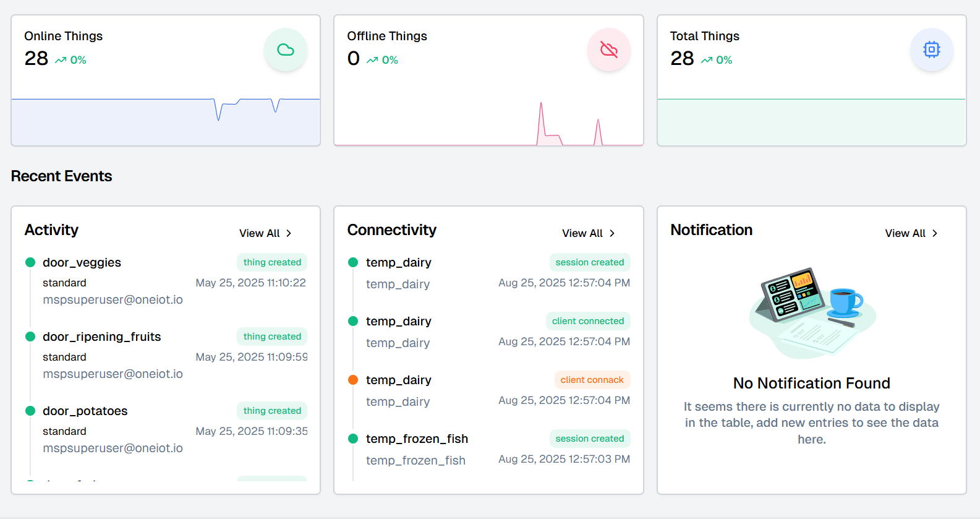Click the green cloud Online Things icon
Image resolution: width=980 pixels, height=519 pixels.
pyautogui.click(x=286, y=49)
